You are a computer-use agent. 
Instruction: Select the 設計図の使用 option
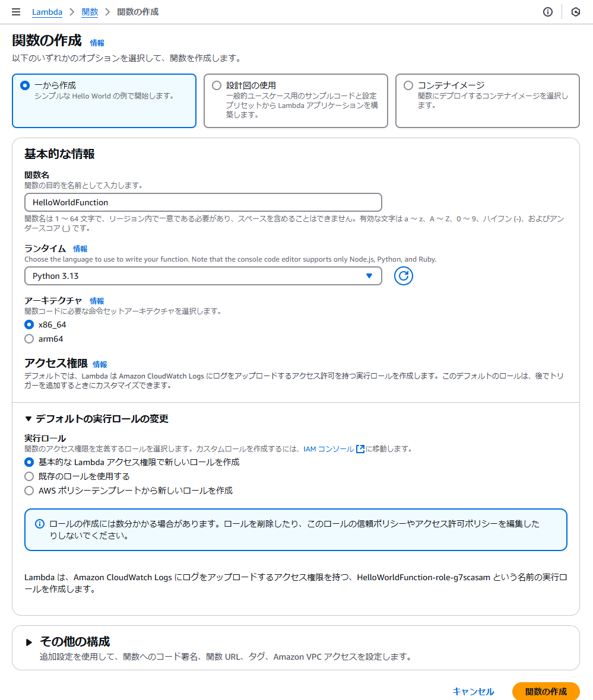(x=296, y=101)
